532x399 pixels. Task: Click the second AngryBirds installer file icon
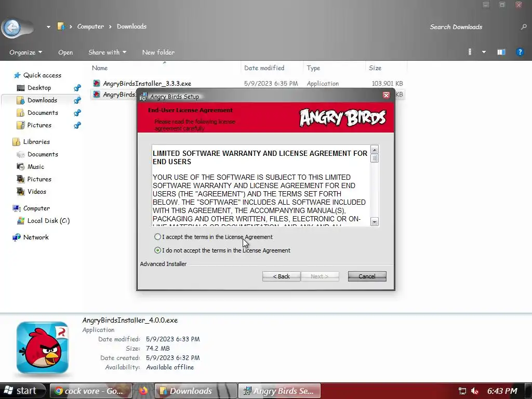[x=97, y=94]
